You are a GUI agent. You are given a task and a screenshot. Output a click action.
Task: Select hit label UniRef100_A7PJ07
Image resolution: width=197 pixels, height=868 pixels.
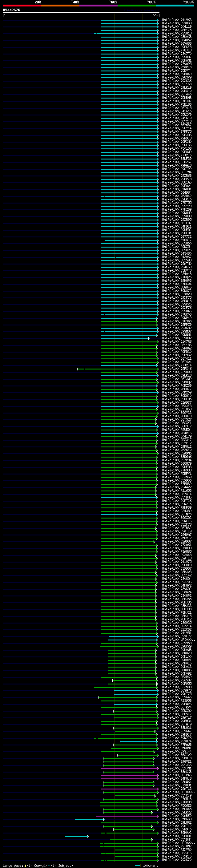(176, 101)
